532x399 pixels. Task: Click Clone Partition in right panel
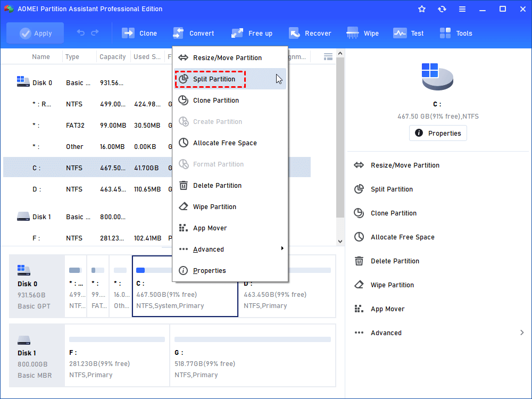(x=385, y=213)
